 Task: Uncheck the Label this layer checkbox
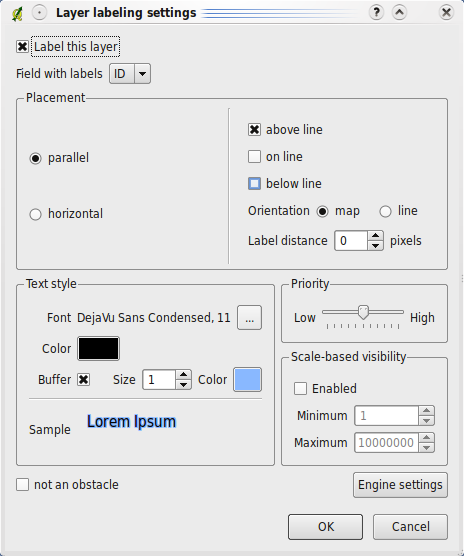coord(22,46)
